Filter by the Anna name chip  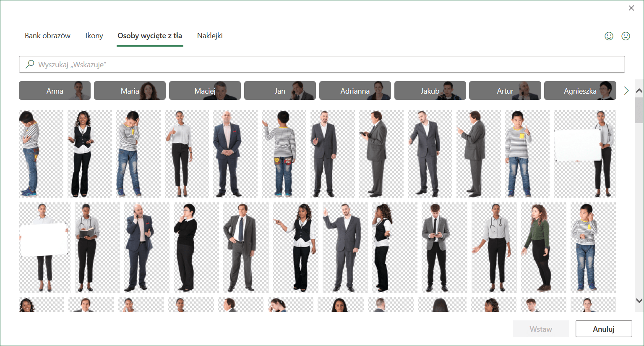(55, 91)
